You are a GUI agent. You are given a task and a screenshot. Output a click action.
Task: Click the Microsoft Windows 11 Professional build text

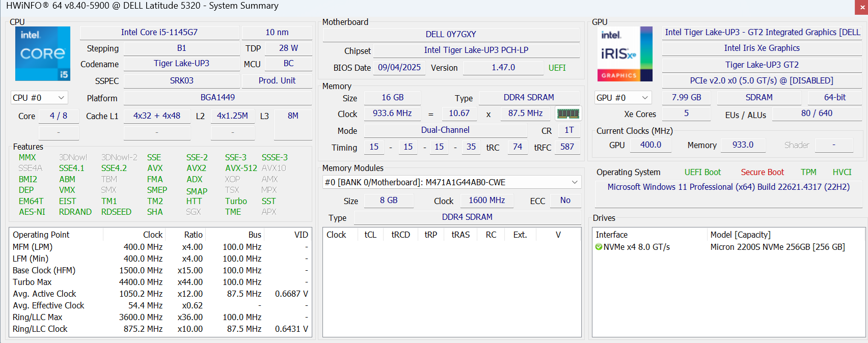click(728, 187)
